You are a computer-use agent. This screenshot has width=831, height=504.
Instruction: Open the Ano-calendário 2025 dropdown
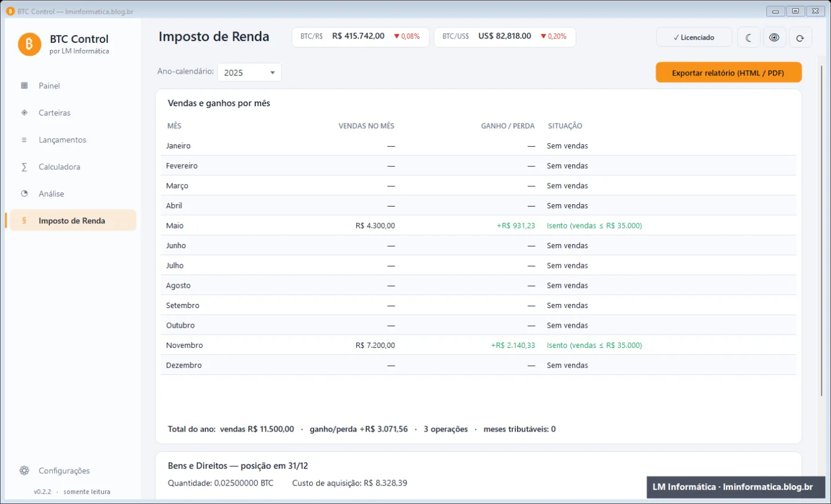pos(249,72)
